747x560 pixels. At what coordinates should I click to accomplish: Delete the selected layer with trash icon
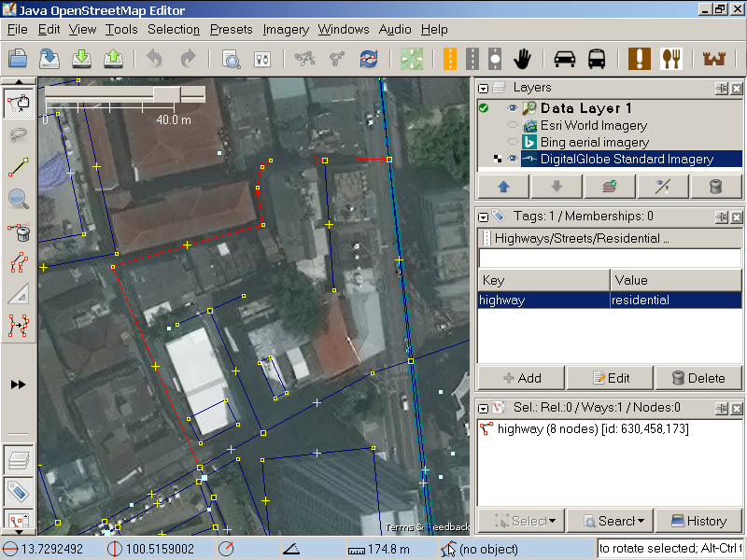pos(715,186)
